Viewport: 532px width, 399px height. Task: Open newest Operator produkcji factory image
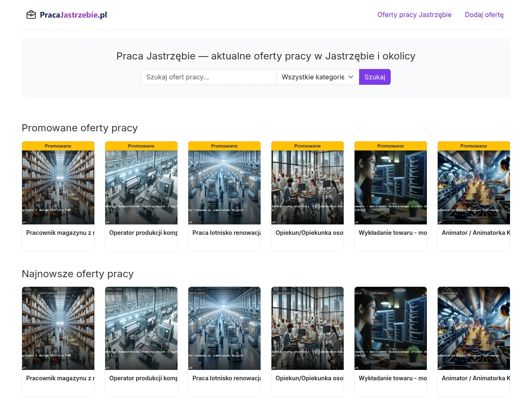pyautogui.click(x=141, y=328)
